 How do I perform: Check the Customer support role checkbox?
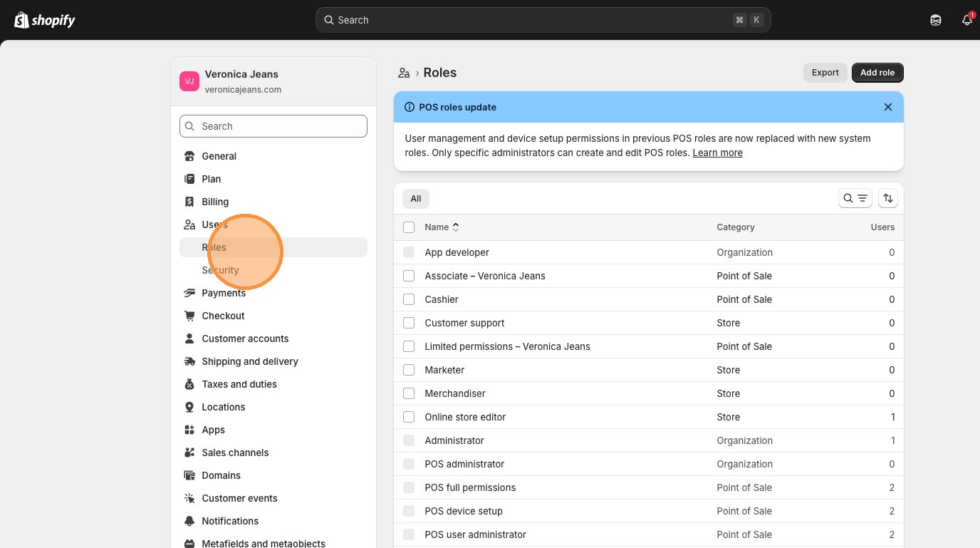tap(409, 323)
